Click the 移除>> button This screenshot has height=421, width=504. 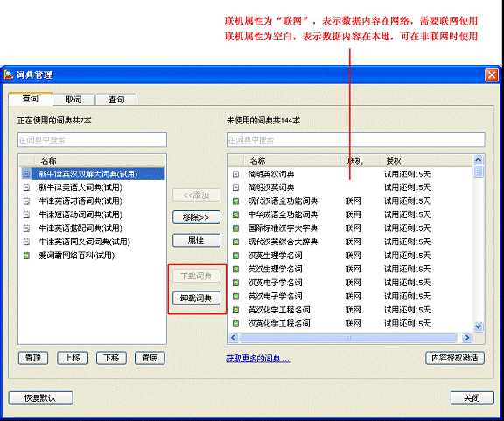(196, 217)
